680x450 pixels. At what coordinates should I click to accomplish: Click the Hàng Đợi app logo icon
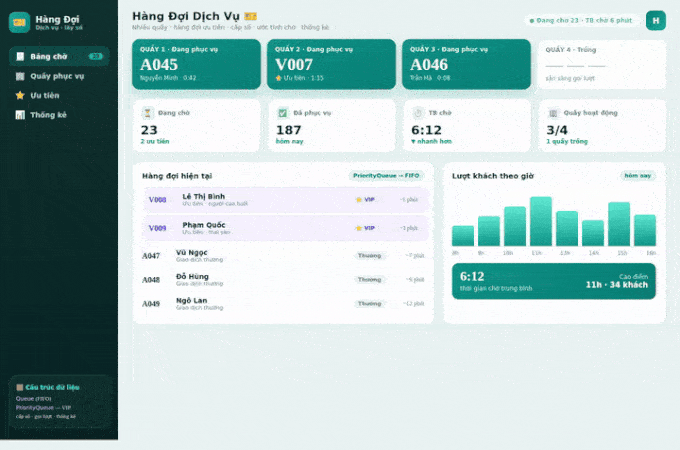(20, 22)
